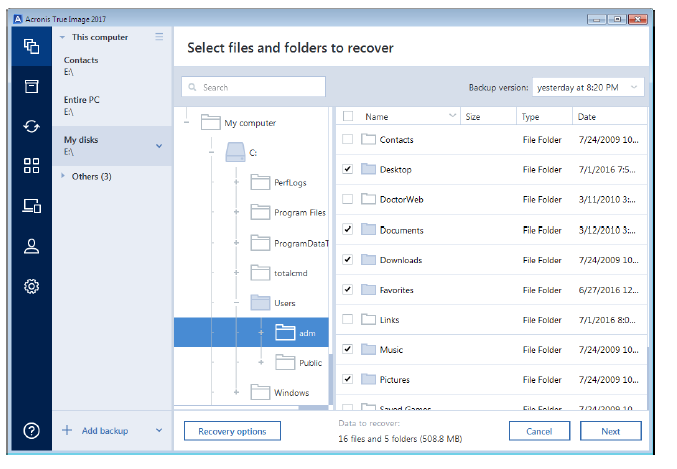Click the DoctorWeb folder icon in file list
Screen dimensions: 677x469
pyautogui.click(x=368, y=199)
